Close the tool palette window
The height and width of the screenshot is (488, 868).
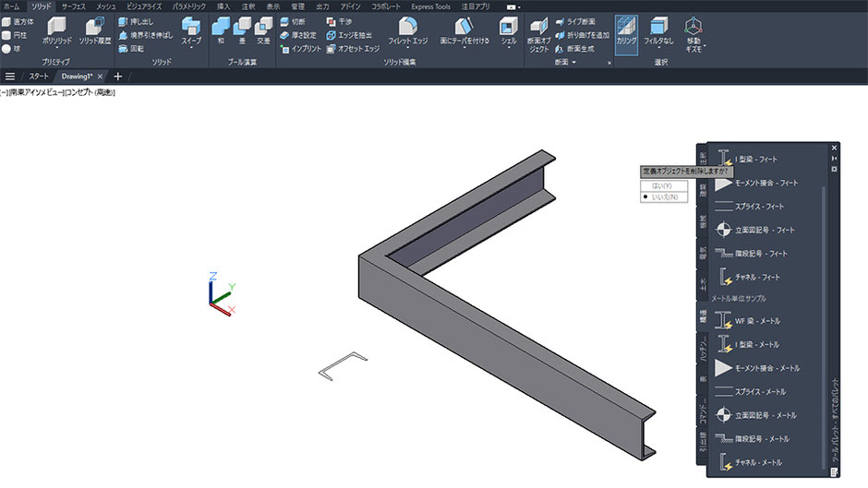click(x=834, y=148)
